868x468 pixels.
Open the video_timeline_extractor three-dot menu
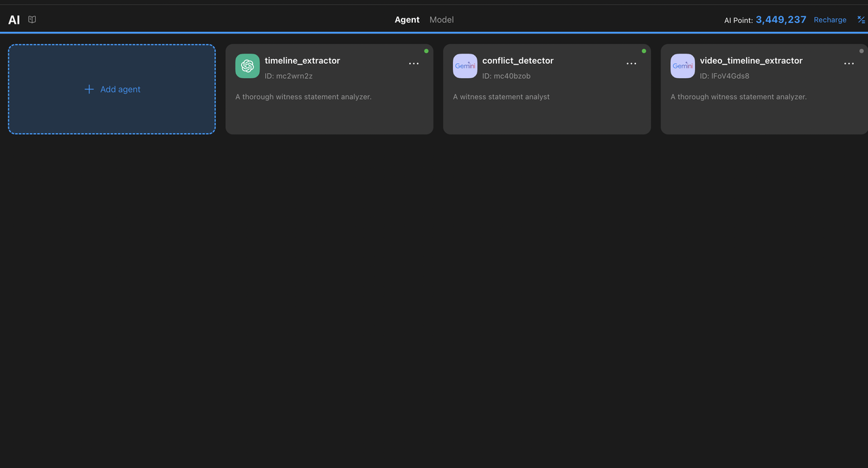[849, 64]
